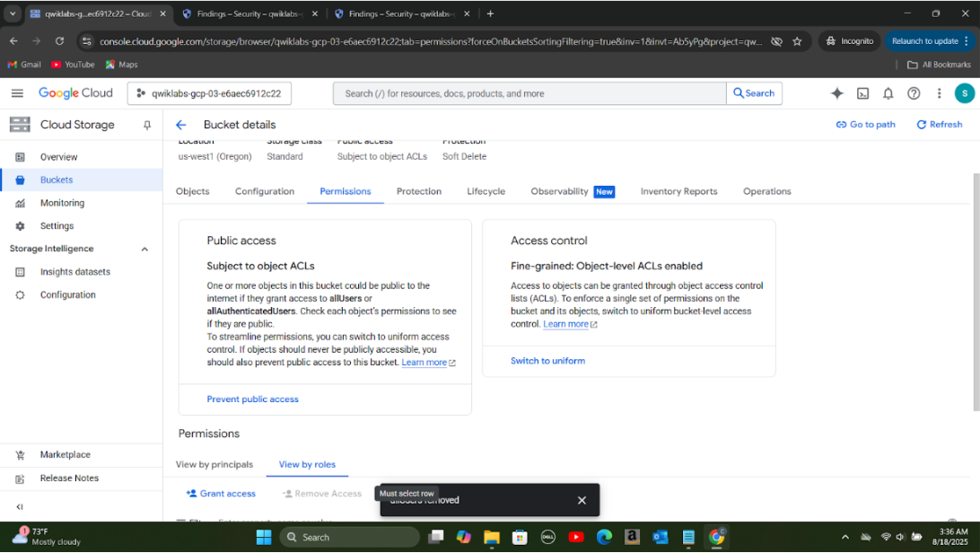
Task: Open the Gemini AI assistant sparkle icon
Action: coord(836,93)
